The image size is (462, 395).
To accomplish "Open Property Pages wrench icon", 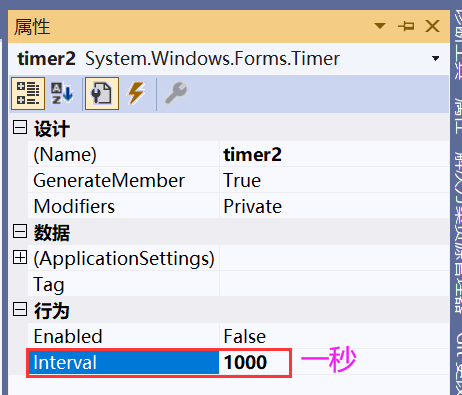I will (176, 94).
